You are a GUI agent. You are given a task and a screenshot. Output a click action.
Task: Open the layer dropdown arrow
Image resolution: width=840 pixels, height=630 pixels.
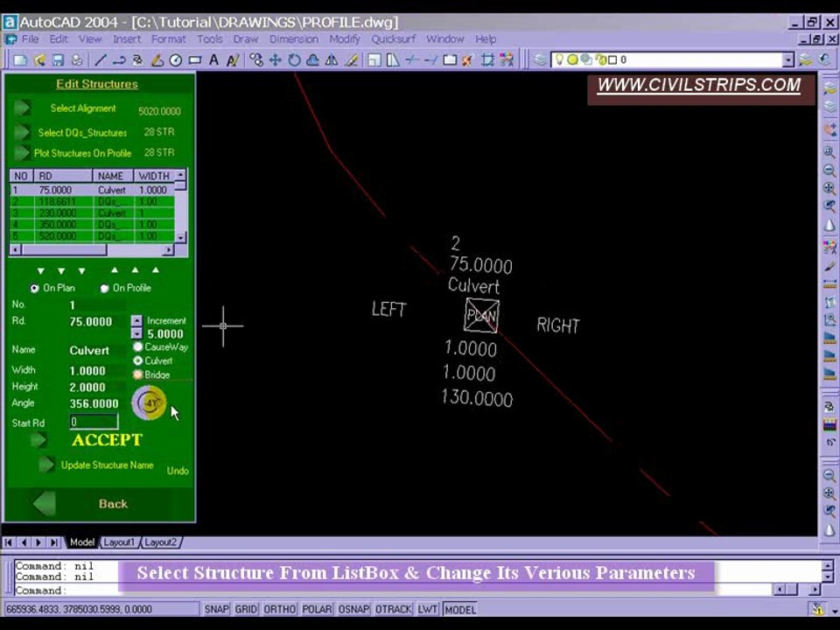click(x=787, y=60)
